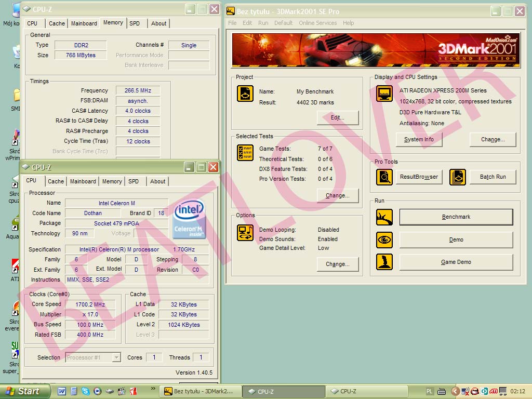Screen dimensions: 532x399
Task: Open System Info
Action: click(419, 139)
